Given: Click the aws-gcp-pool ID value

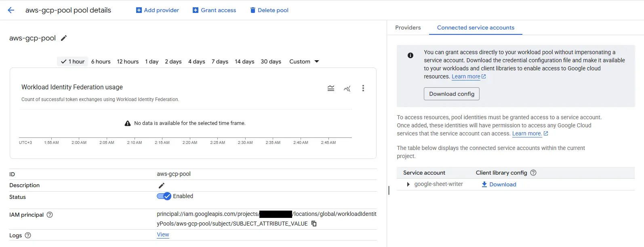Looking at the screenshot, I should 174,174.
